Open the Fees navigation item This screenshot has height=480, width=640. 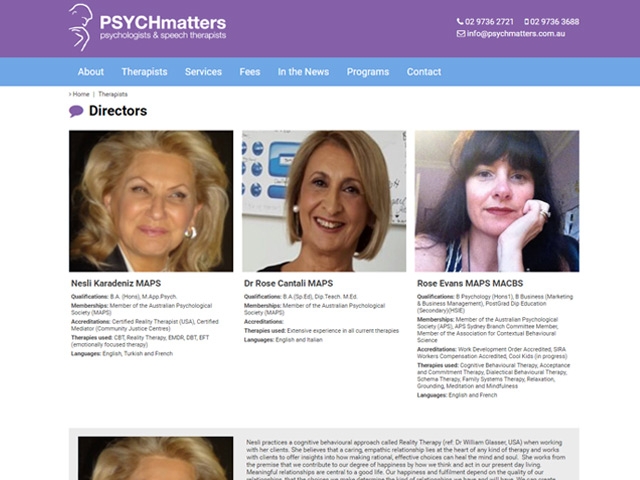tap(250, 72)
